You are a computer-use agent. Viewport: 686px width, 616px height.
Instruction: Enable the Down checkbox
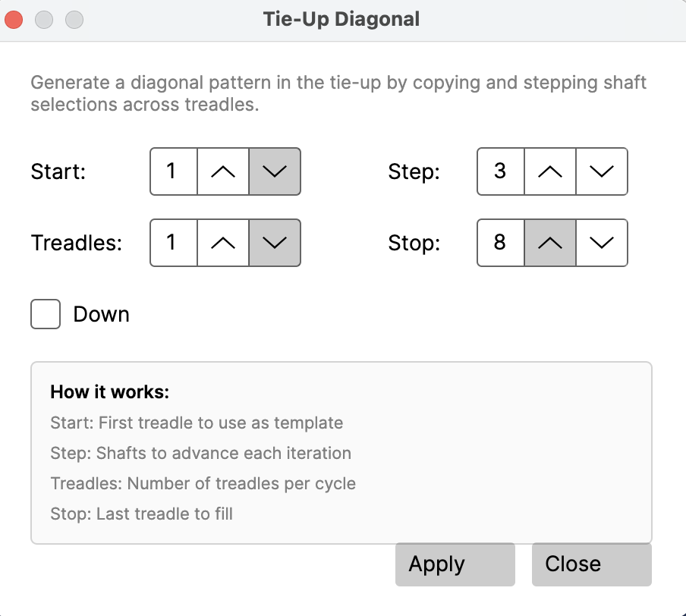[x=46, y=314]
